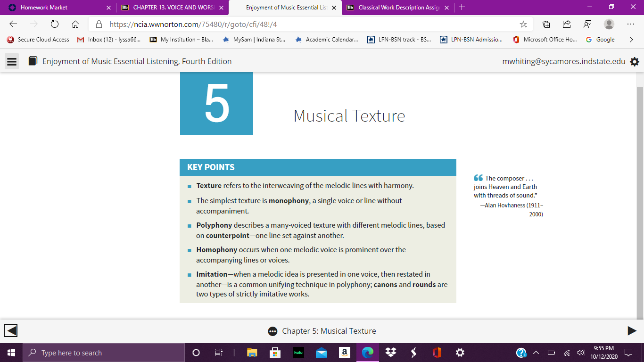The image size is (644, 362).
Task: Expand the bookmarks bar overflow chevron
Action: pos(631,40)
